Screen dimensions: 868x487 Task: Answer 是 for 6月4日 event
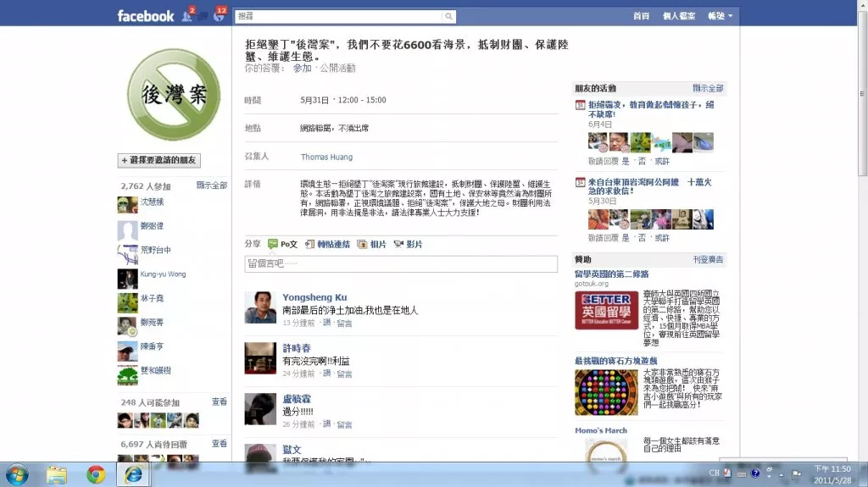pyautogui.click(x=626, y=162)
